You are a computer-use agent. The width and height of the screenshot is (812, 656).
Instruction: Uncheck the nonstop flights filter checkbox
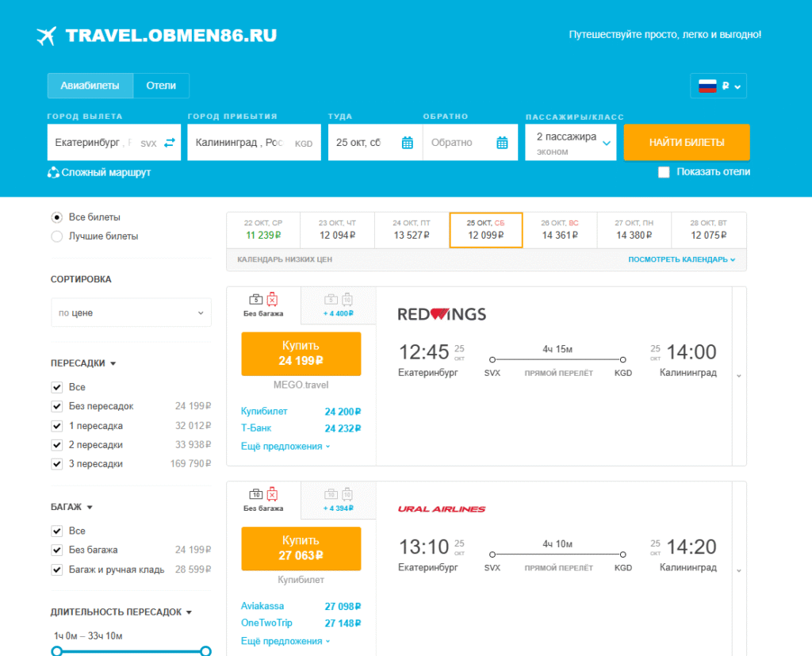[x=56, y=406]
